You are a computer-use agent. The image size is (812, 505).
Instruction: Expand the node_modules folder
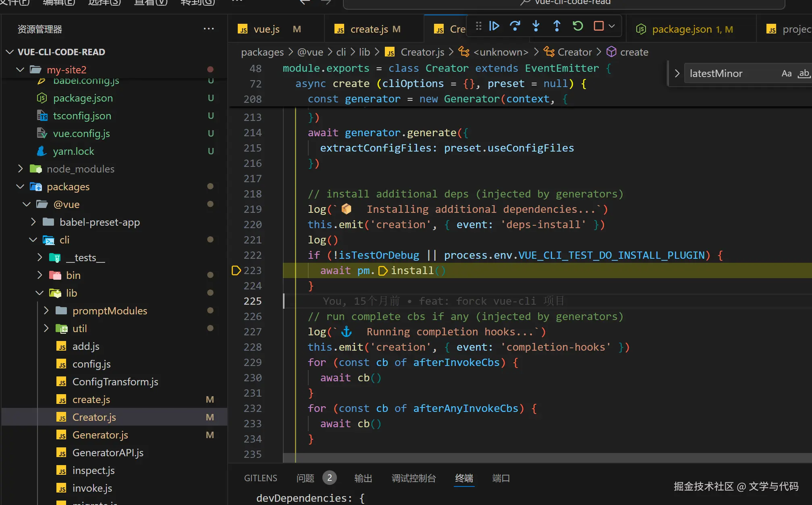coord(80,169)
